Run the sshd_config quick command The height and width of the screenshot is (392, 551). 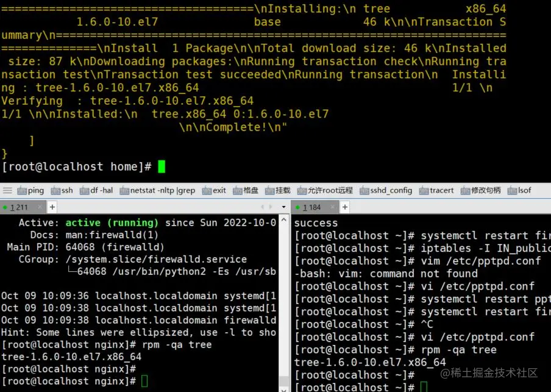[x=386, y=191]
